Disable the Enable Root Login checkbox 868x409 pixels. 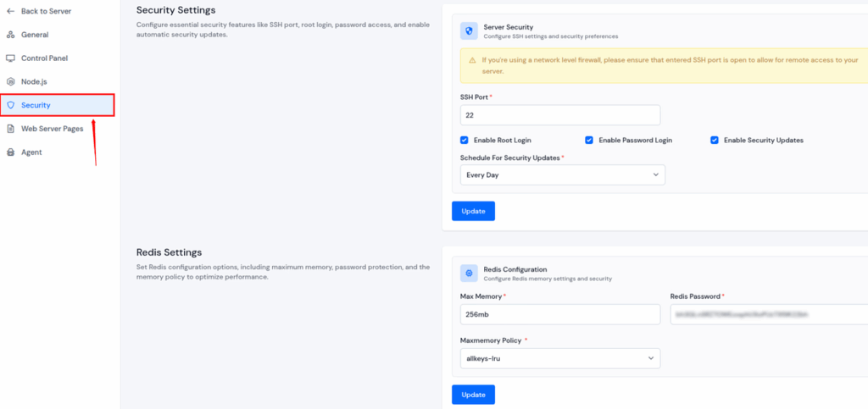pyautogui.click(x=465, y=140)
